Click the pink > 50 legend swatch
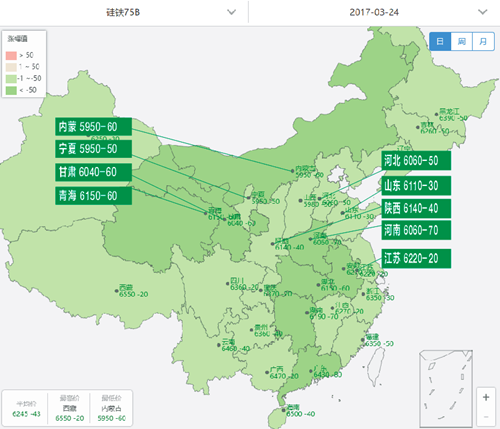The image size is (500, 429). click(x=11, y=55)
